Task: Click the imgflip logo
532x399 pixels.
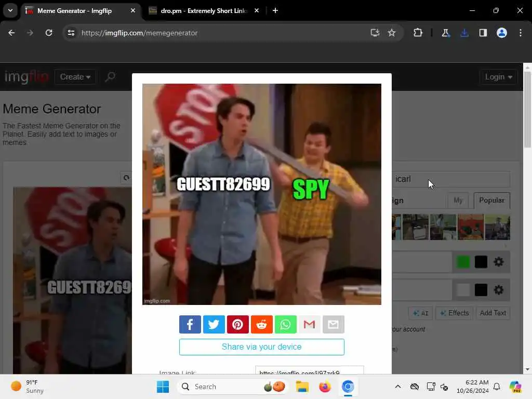Action: (x=26, y=77)
